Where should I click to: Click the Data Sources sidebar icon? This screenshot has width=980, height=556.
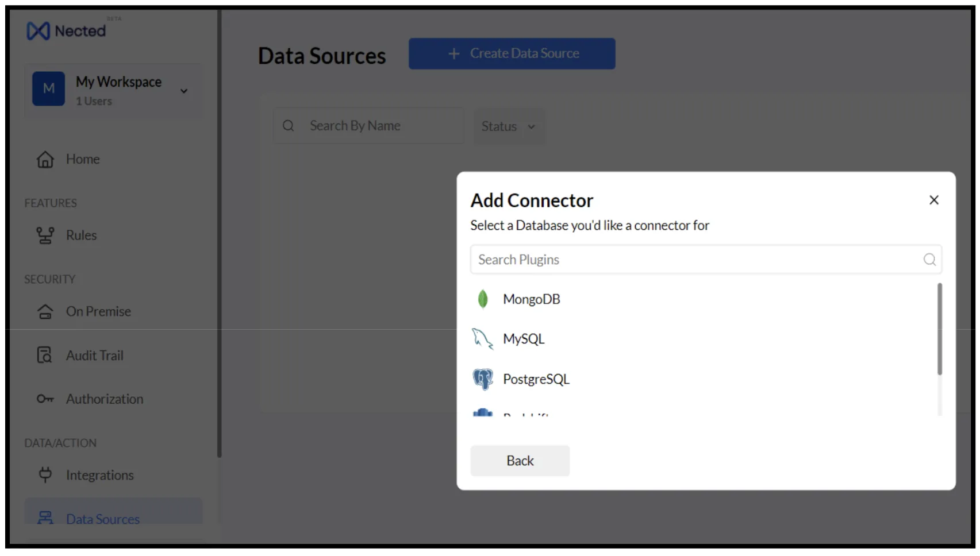45,518
